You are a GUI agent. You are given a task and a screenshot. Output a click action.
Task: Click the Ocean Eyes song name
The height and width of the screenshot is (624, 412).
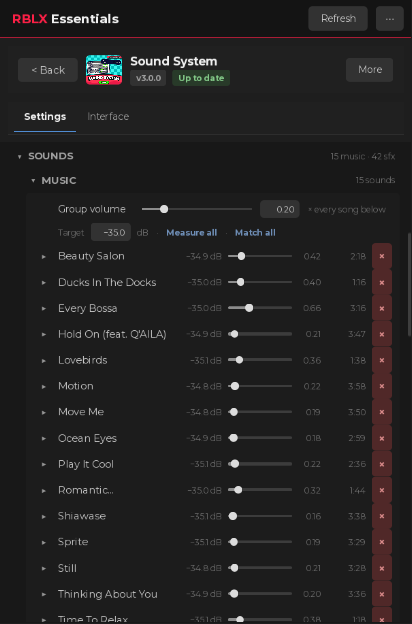[x=87, y=438]
